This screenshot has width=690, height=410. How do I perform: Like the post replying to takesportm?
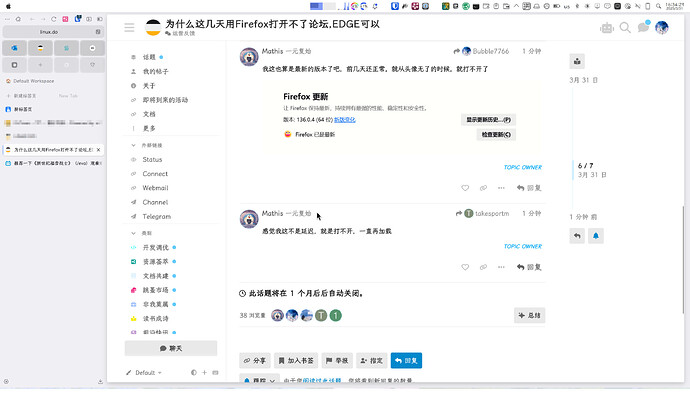[x=465, y=267]
